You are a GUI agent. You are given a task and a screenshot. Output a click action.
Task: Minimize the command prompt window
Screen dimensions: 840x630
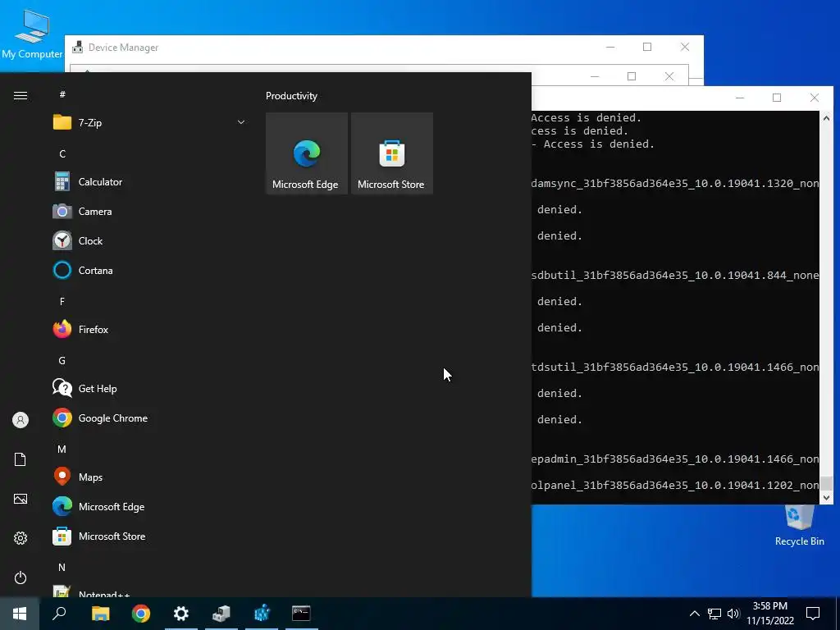tap(740, 98)
